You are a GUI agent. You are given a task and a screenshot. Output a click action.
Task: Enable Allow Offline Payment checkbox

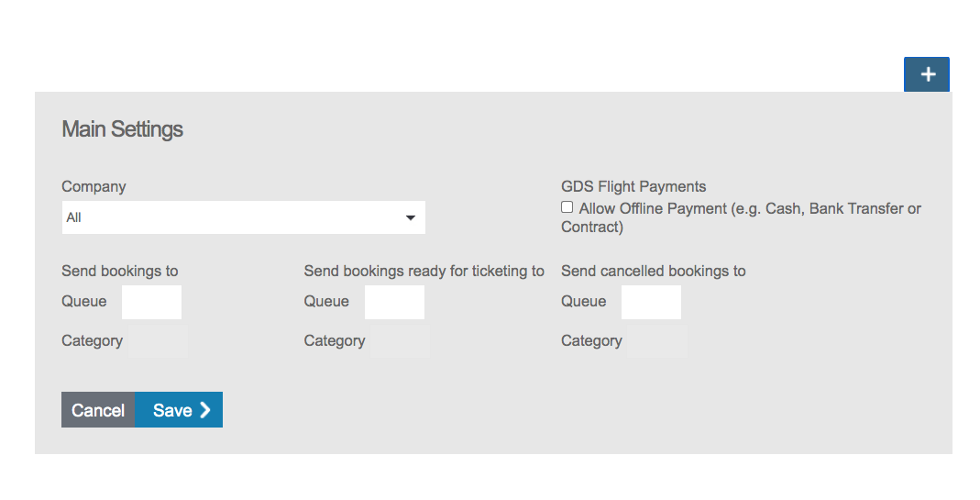(x=567, y=208)
